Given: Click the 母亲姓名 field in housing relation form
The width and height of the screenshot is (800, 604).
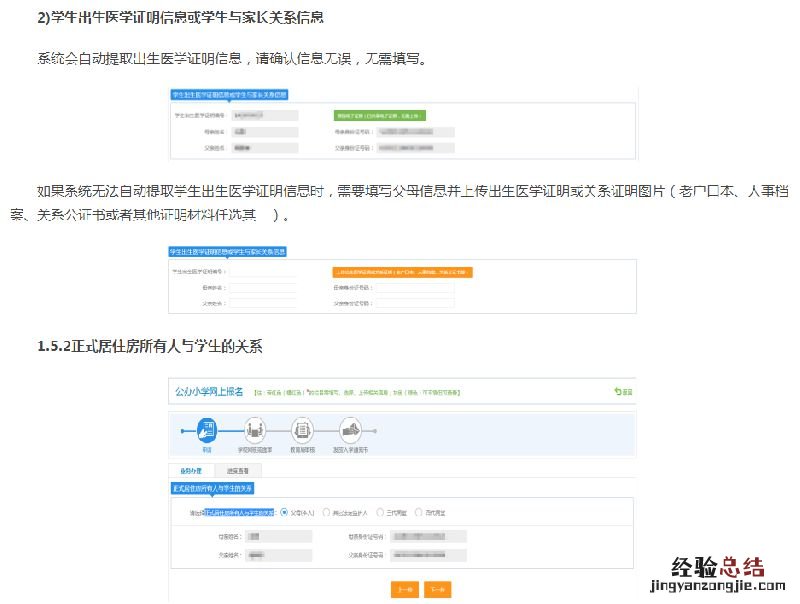Looking at the screenshot, I should (x=279, y=536).
